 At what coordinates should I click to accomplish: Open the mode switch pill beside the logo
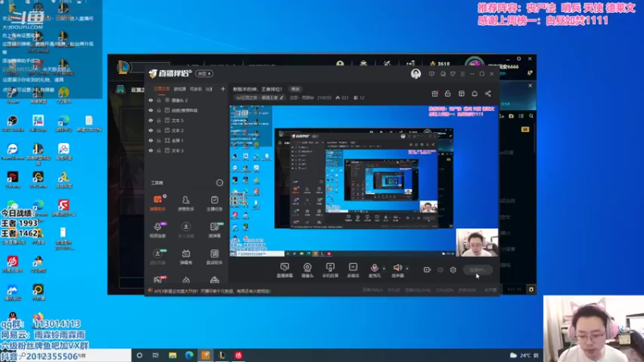204,73
